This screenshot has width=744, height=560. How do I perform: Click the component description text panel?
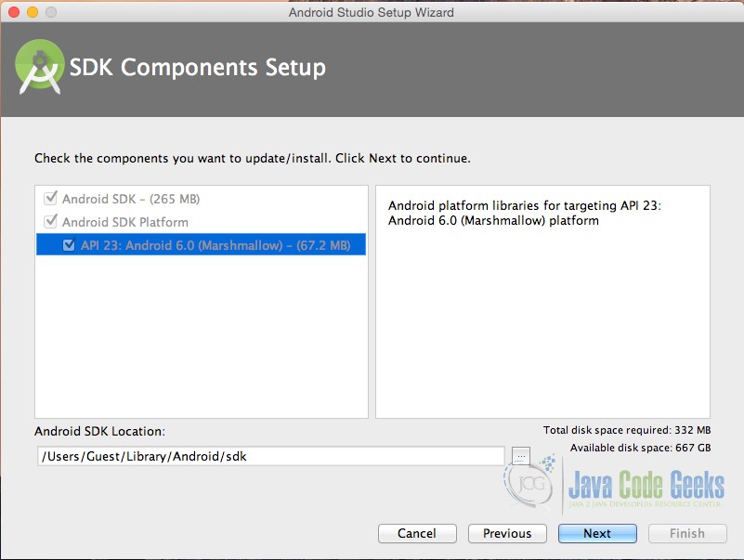coord(542,302)
